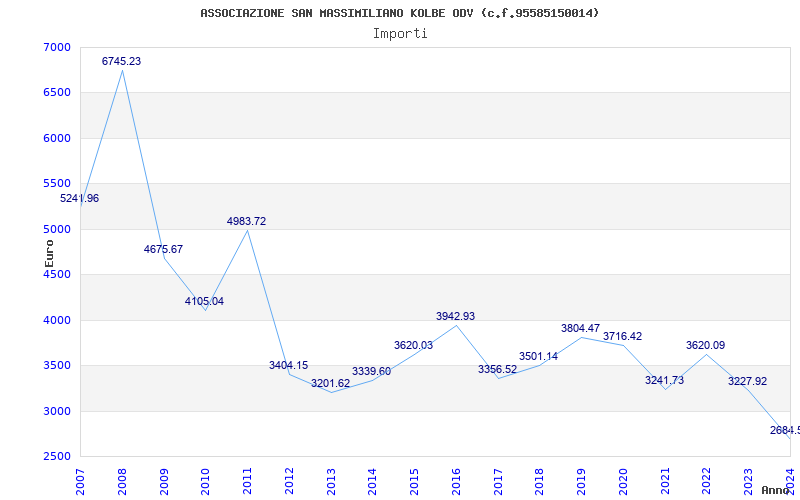Click the 2009 year label

click(x=164, y=482)
